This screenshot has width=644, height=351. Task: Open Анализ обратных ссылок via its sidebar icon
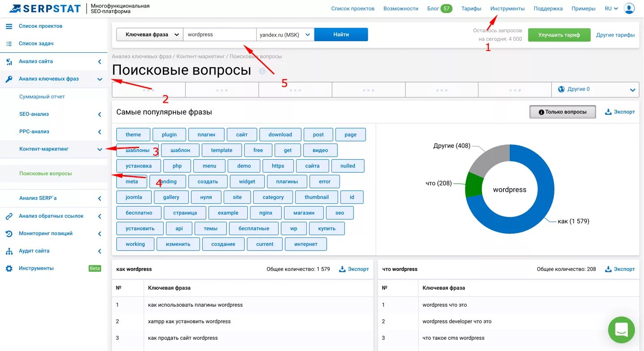click(x=9, y=216)
